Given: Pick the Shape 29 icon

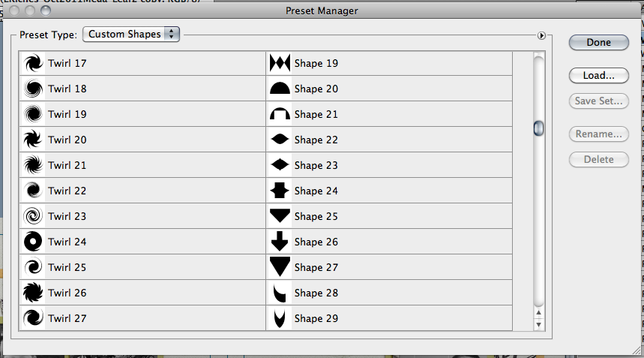Looking at the screenshot, I should 280,318.
